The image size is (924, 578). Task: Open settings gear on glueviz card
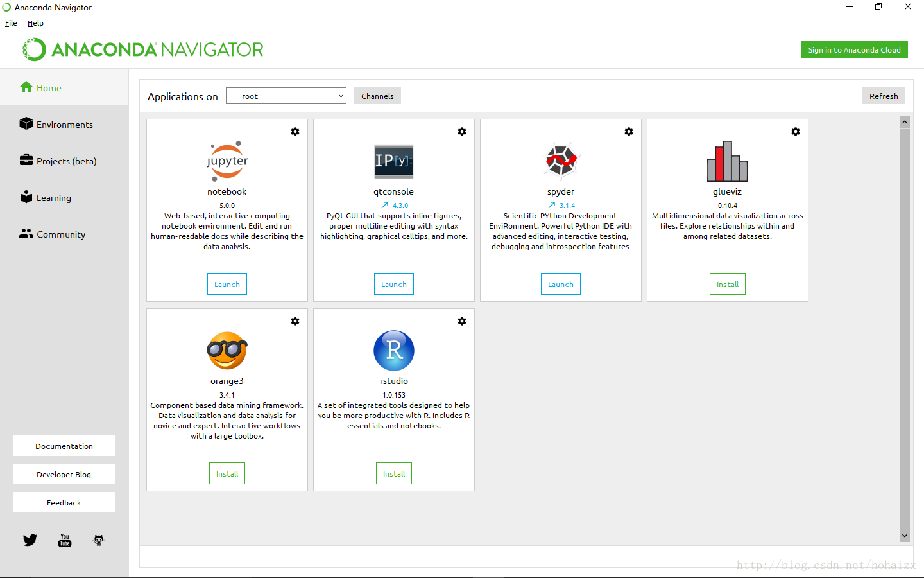[796, 132]
